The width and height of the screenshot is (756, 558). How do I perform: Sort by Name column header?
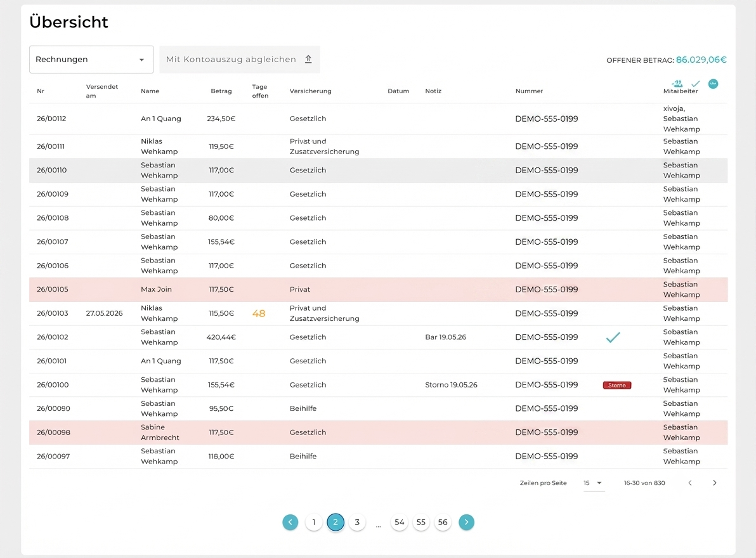click(x=150, y=91)
